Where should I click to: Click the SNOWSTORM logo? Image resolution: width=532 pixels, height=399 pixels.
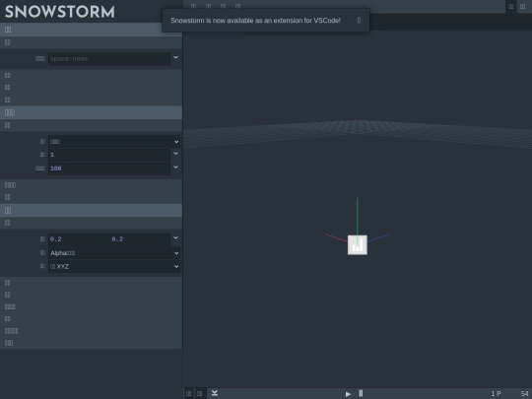[x=60, y=12]
